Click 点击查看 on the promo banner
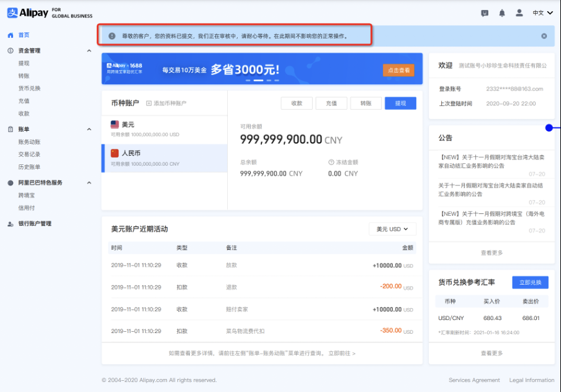The height and width of the screenshot is (392, 561). click(x=398, y=70)
